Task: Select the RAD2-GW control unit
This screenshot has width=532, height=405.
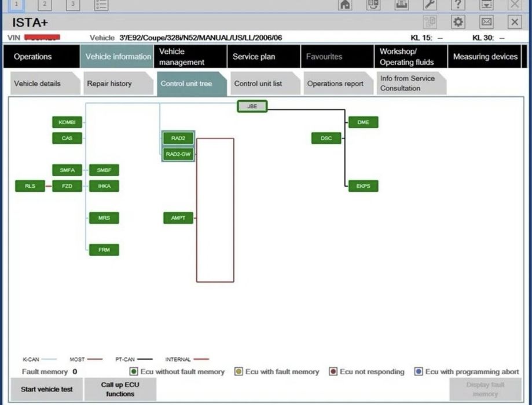Action: click(178, 154)
